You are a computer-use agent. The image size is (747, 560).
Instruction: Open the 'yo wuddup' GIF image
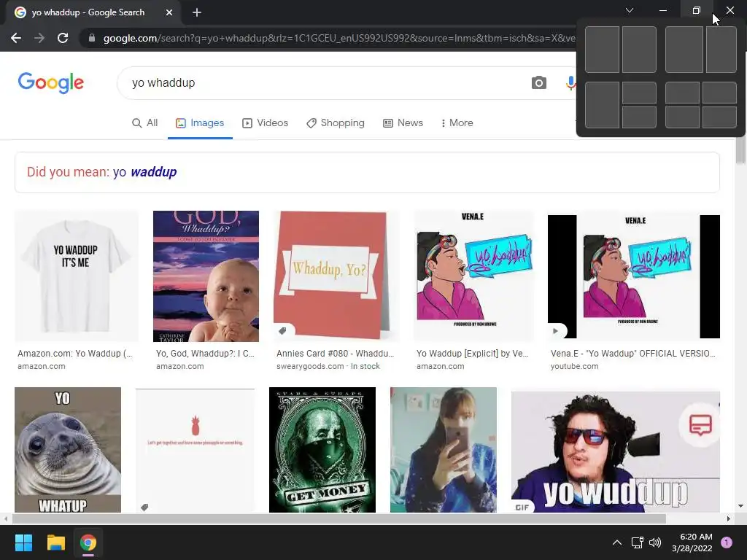616,451
